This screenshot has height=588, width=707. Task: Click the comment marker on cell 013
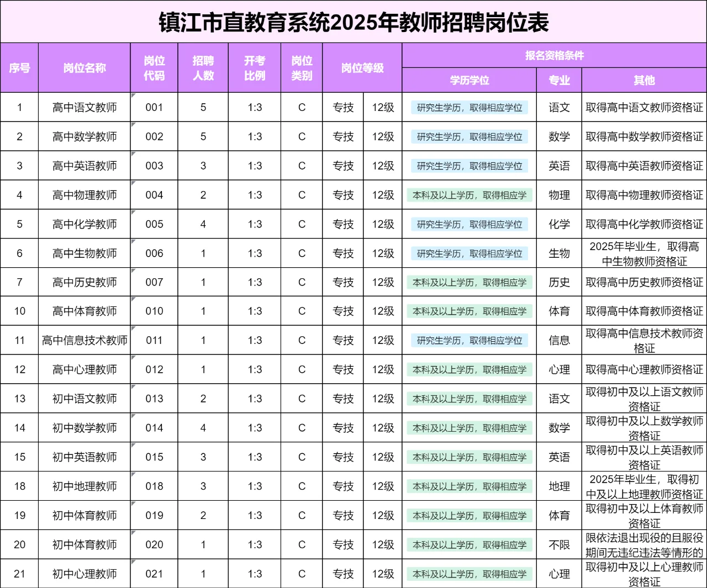pyautogui.click(x=133, y=388)
